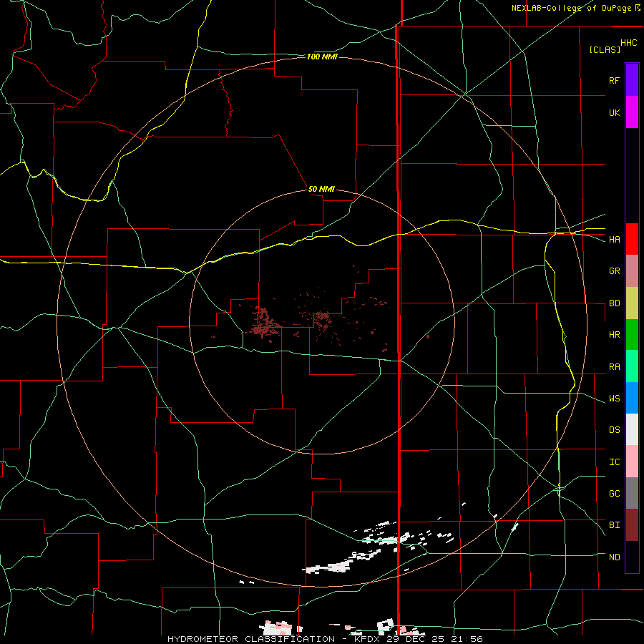Click the WS legend label
Image resolution: width=644 pixels, height=644 pixels.
coord(614,399)
